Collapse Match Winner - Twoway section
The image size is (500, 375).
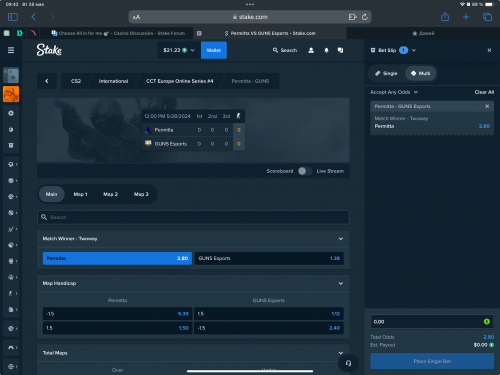click(341, 239)
